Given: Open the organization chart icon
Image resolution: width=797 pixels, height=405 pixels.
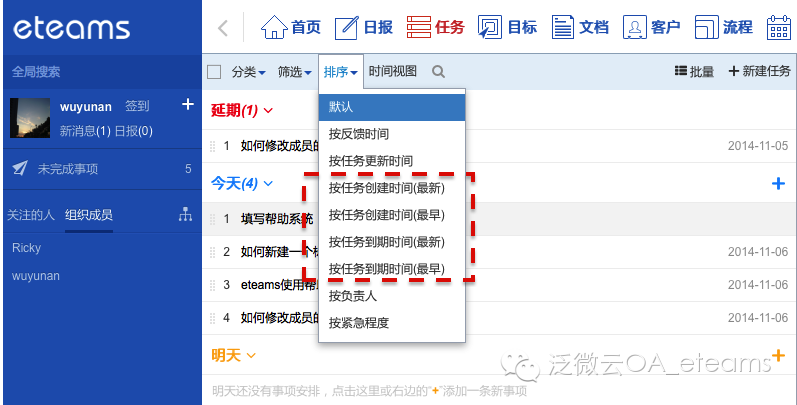Looking at the screenshot, I should coord(186,214).
